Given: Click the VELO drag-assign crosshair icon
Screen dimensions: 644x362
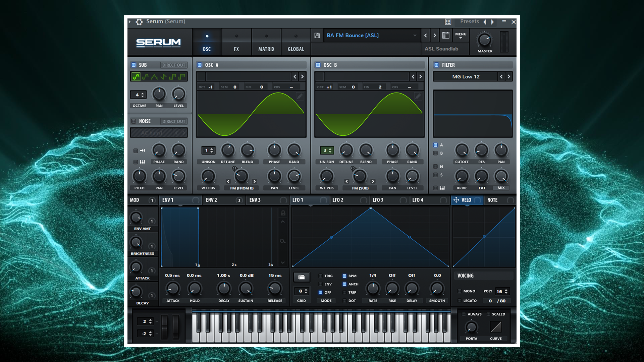Looking at the screenshot, I should click(456, 200).
